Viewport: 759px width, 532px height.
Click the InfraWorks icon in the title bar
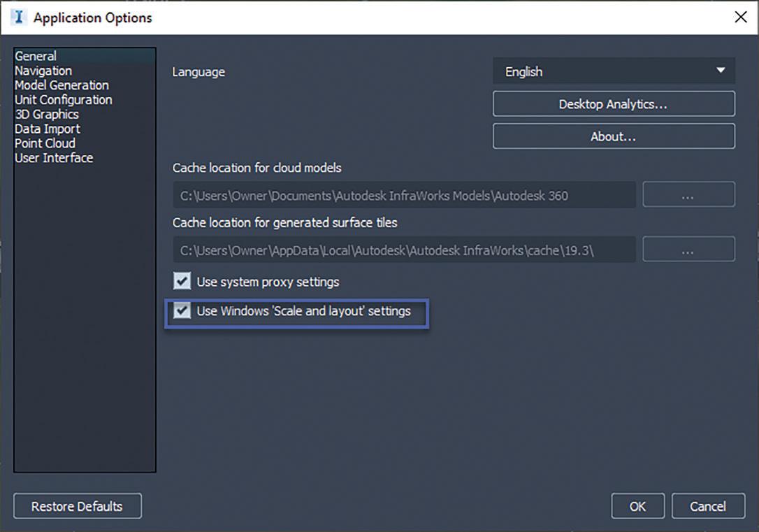tap(18, 17)
